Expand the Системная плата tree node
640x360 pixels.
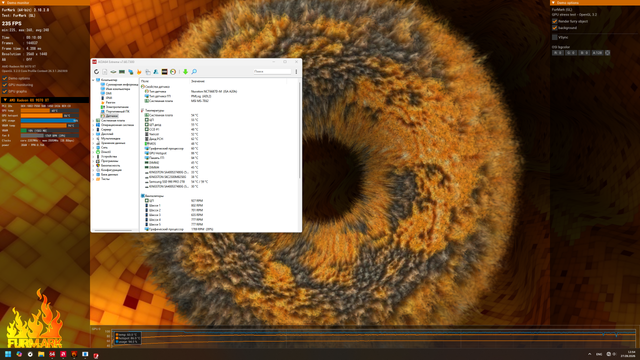tap(93, 120)
